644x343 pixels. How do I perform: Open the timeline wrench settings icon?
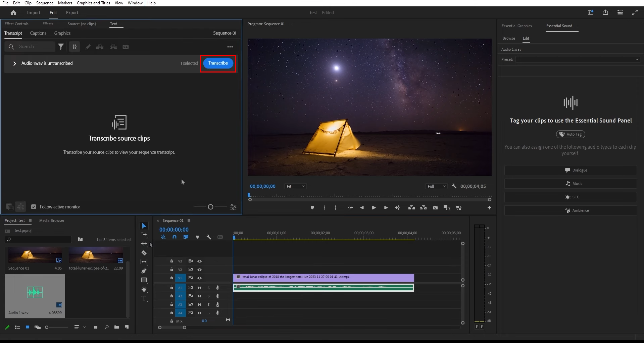(x=209, y=237)
